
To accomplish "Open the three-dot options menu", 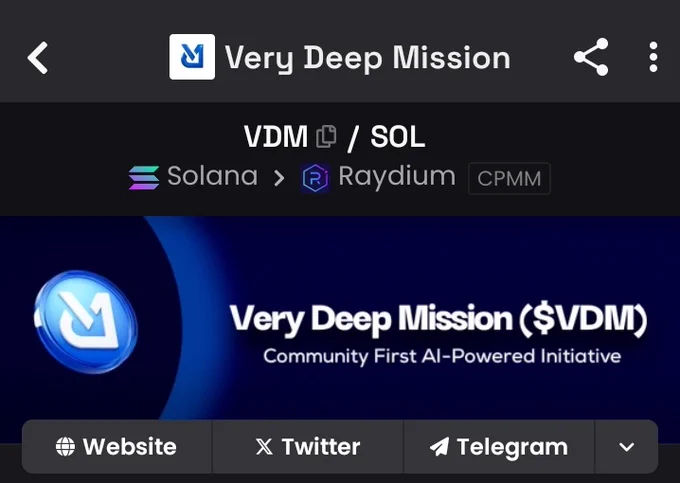I will (654, 57).
